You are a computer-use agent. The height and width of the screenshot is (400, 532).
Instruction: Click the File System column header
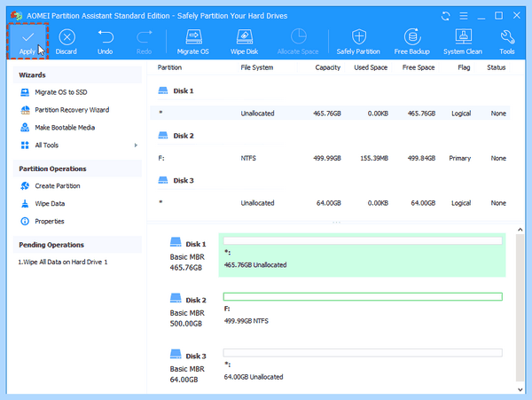(257, 67)
